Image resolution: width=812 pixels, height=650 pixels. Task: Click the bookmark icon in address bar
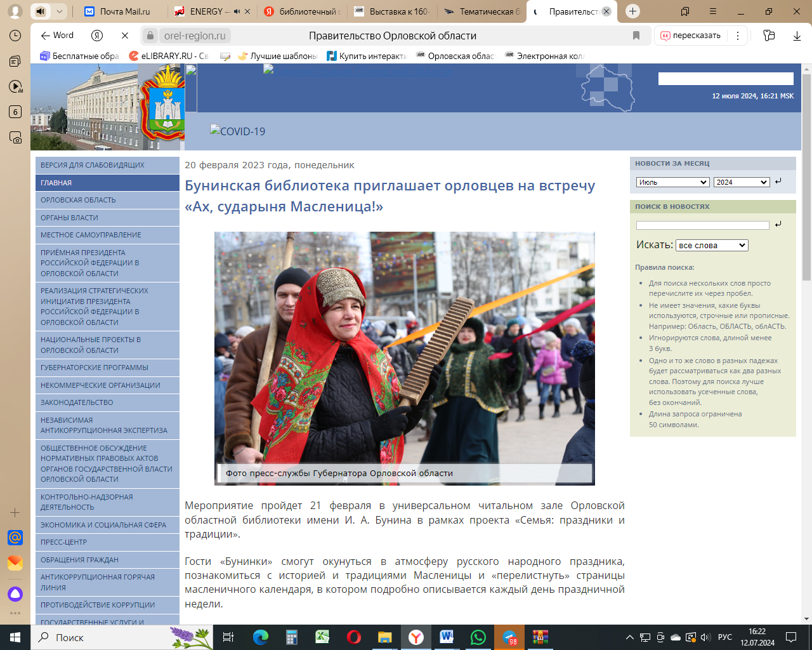[636, 36]
